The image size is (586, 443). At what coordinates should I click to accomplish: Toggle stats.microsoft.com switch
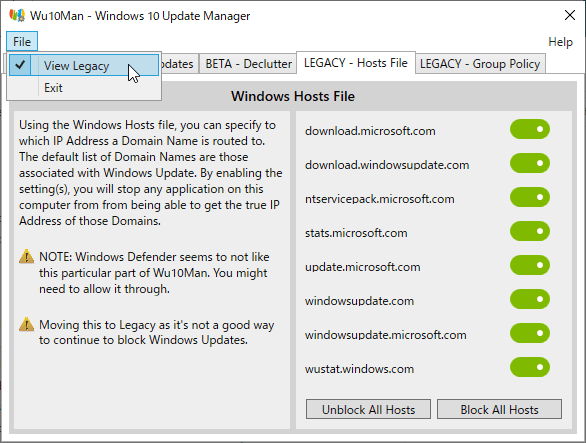coord(530,231)
